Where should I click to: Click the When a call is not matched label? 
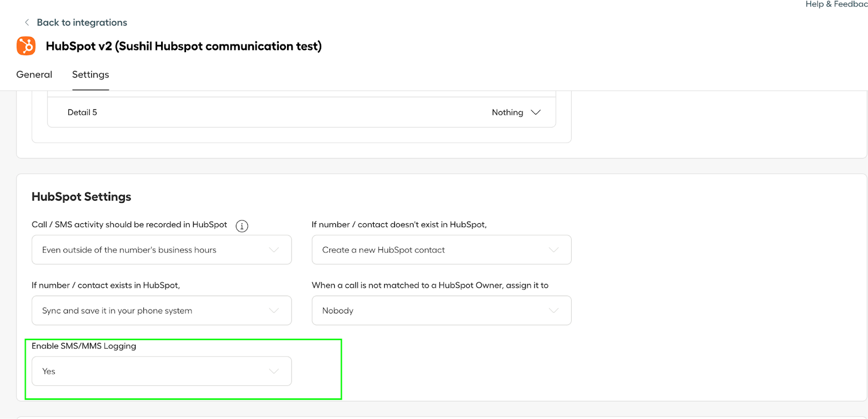pos(430,285)
